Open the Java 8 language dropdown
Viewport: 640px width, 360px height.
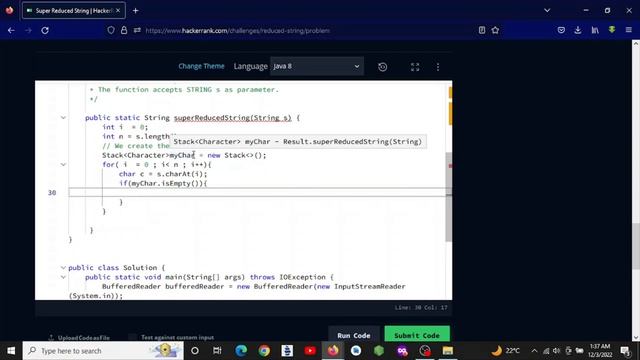pyautogui.click(x=316, y=66)
